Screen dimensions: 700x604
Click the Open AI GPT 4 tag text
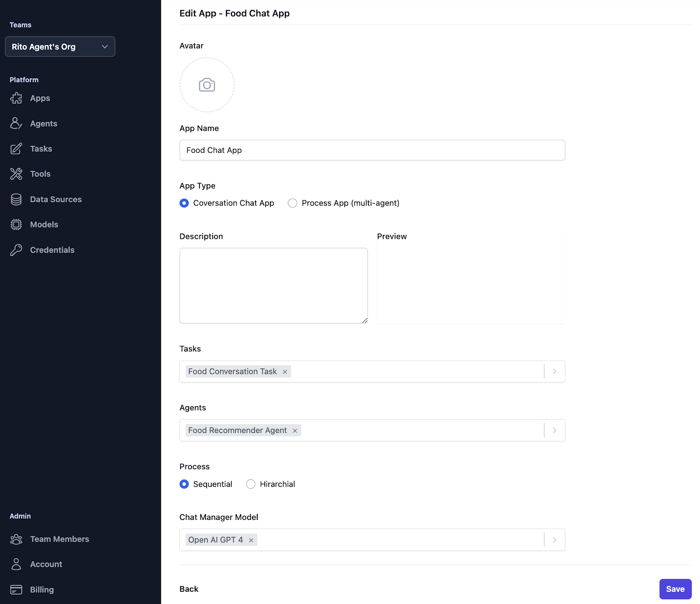tap(216, 540)
